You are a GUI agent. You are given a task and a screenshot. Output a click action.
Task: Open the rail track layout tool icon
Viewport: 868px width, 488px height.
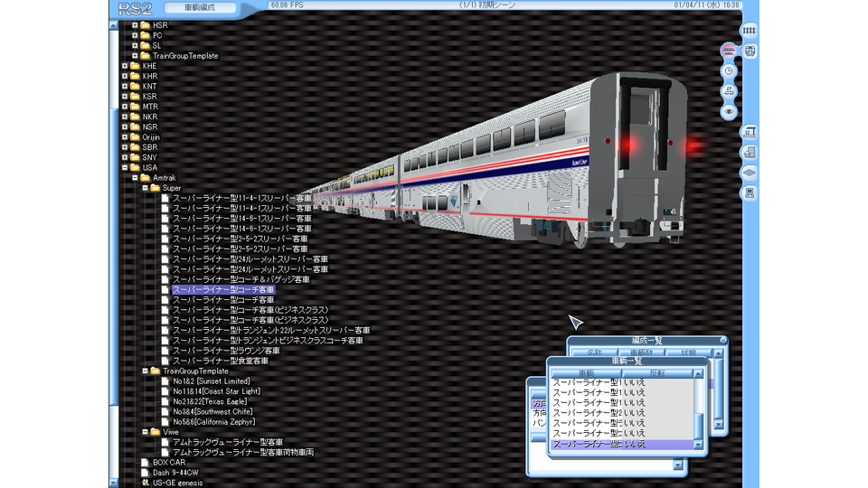tap(749, 31)
